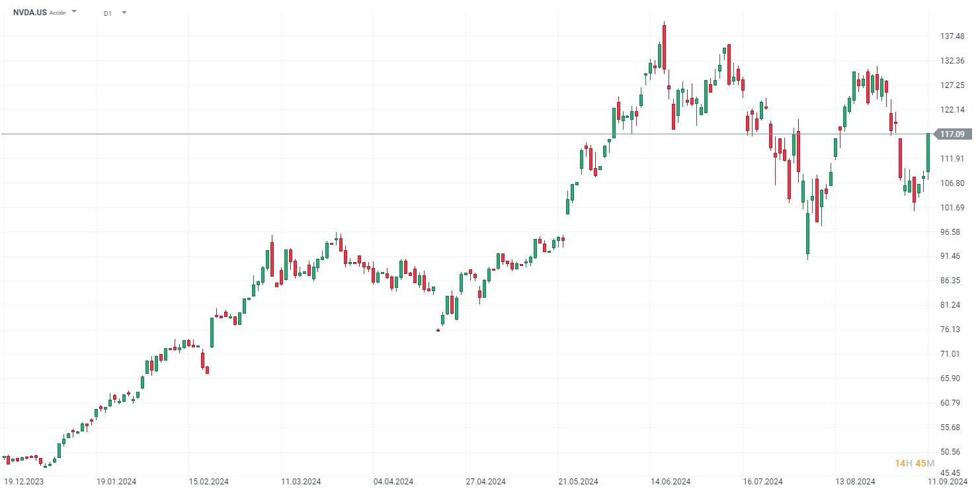Select the horizontal current price line
980x493 pixels.
(463, 134)
